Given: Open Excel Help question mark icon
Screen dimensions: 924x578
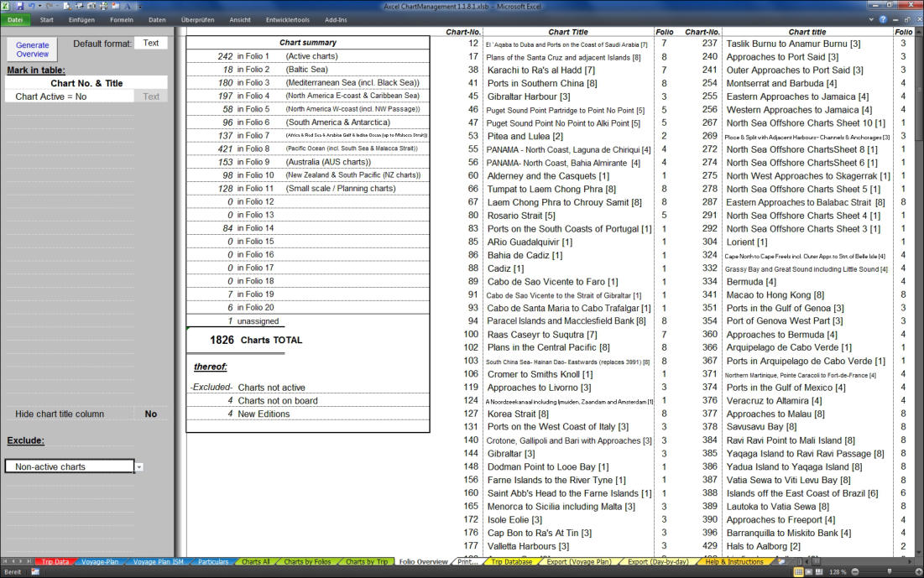Looking at the screenshot, I should click(882, 18).
